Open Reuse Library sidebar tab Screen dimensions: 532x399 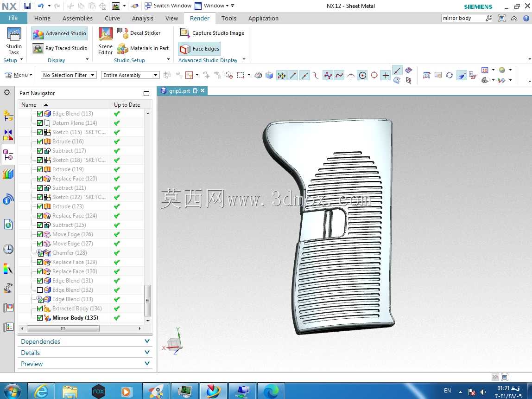[8, 174]
